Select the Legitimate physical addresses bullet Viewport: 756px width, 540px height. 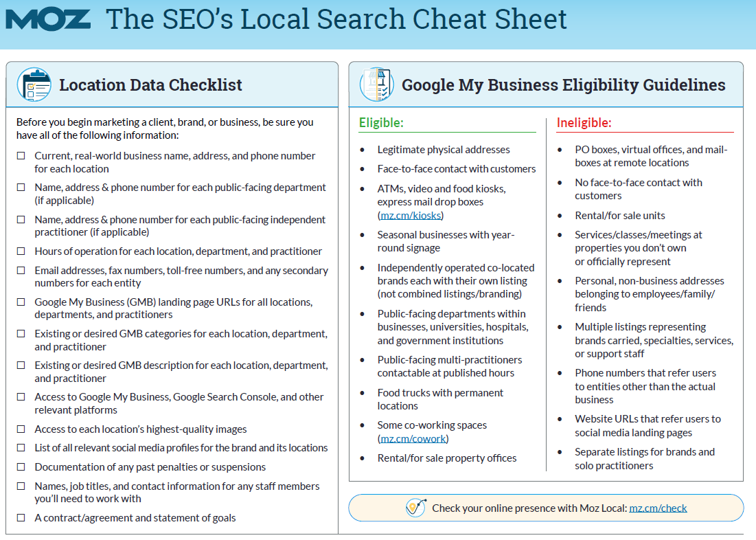click(444, 150)
